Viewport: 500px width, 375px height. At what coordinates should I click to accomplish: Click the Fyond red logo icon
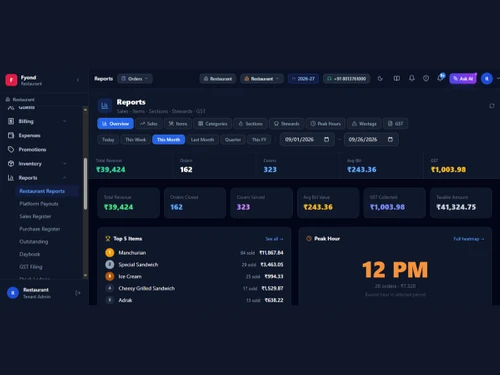click(11, 80)
